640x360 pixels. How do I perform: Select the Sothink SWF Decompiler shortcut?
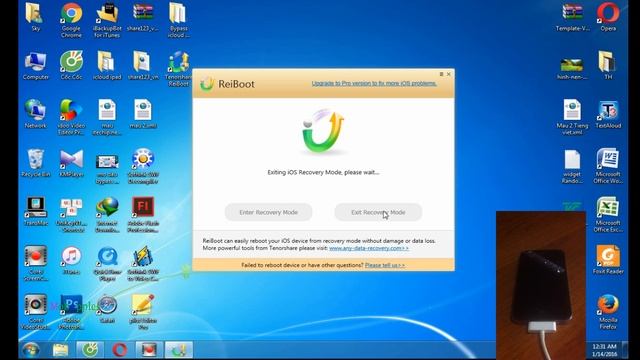[143, 166]
